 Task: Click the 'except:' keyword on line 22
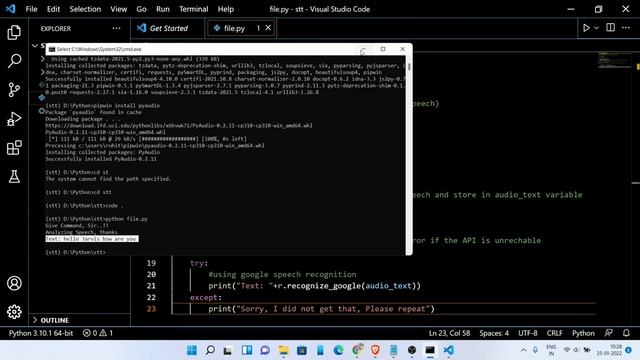tap(206, 298)
